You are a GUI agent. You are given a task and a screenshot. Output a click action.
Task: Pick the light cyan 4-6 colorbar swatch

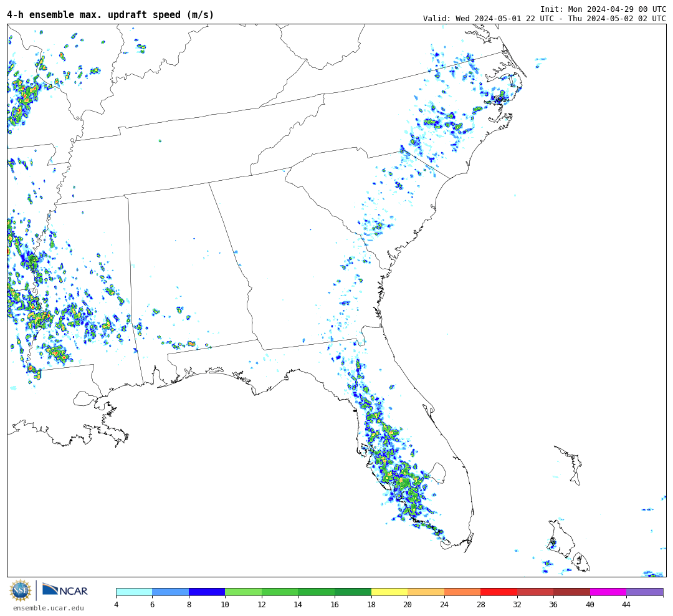point(134,592)
